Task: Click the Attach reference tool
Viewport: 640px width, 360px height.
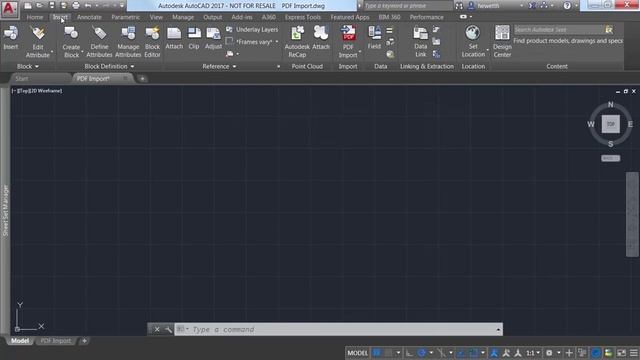Action: (174, 38)
